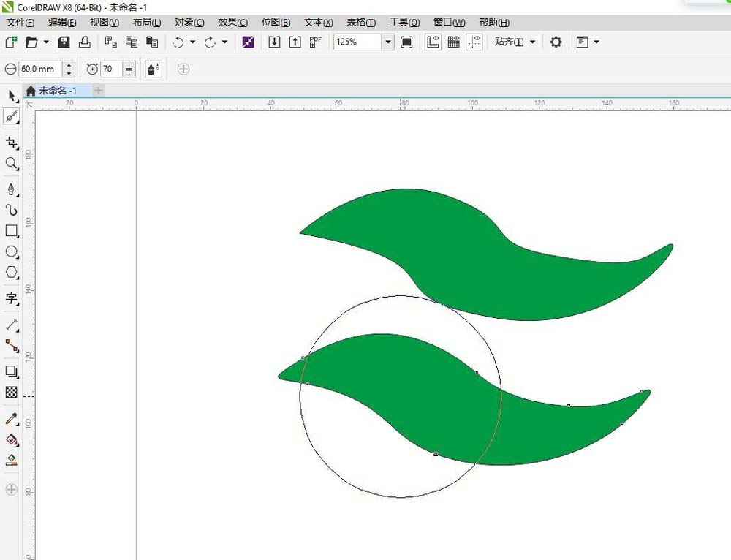Select the Polygon tool
731x560 pixels.
11,272
